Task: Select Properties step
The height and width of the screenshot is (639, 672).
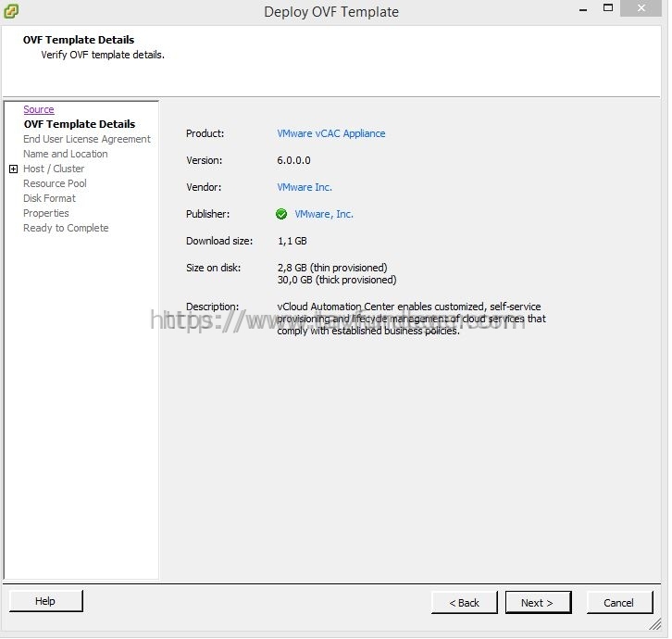Action: click(x=46, y=213)
